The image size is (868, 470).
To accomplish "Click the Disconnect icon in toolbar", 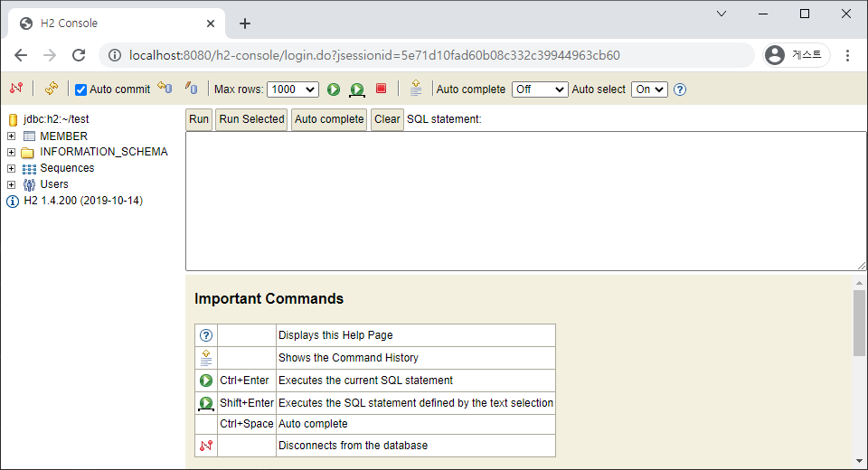I will 16,88.
